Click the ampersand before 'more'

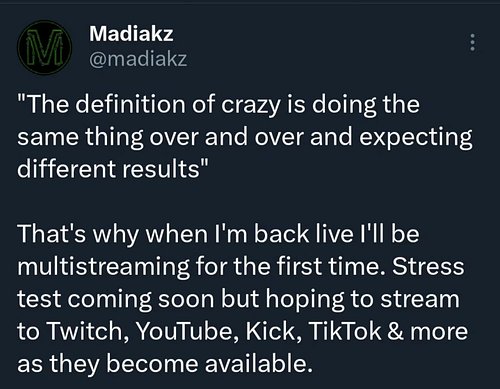395,331
